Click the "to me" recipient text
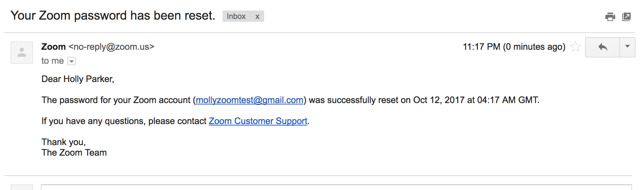The height and width of the screenshot is (190, 644). point(52,61)
